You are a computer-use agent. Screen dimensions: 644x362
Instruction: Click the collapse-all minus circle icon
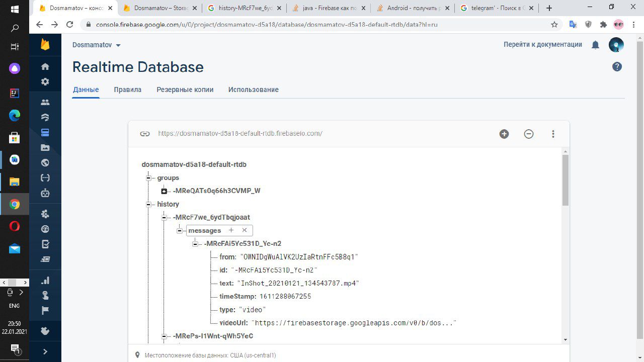point(529,134)
